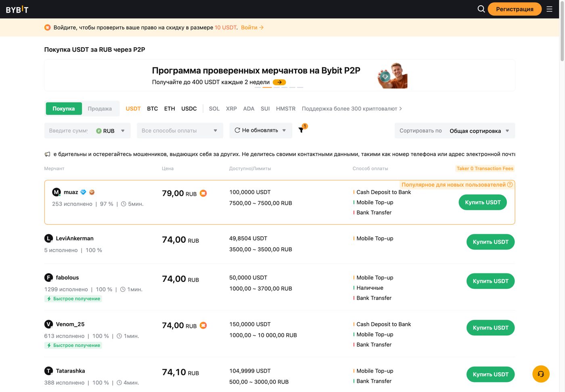Select the SUI coin tab

[x=265, y=108]
